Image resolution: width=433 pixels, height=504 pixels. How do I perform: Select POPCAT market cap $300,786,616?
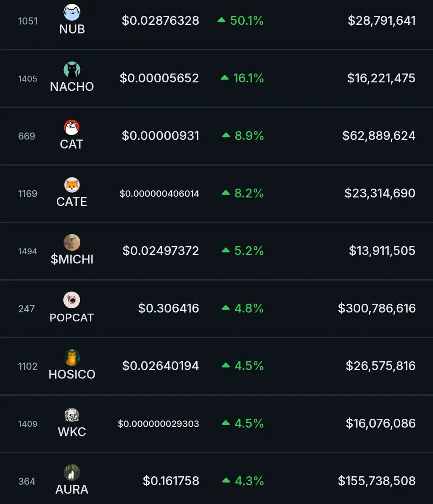point(377,308)
